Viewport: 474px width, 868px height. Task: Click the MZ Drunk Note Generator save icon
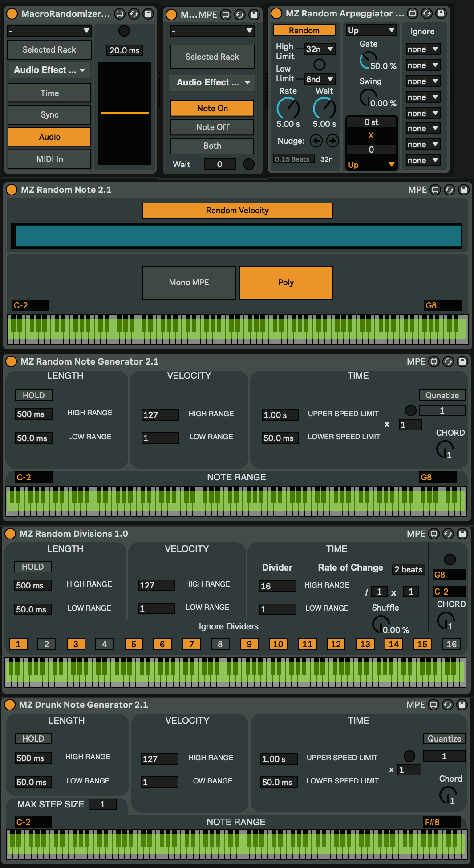(462, 705)
